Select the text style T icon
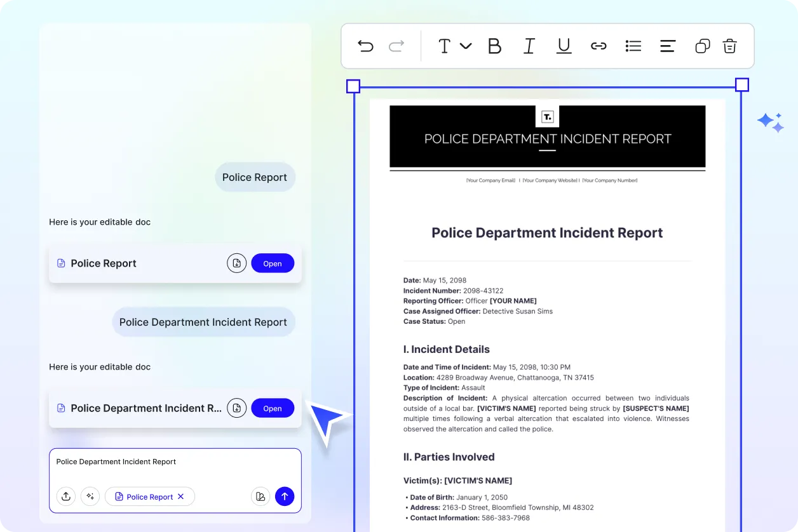798x532 pixels. click(445, 46)
